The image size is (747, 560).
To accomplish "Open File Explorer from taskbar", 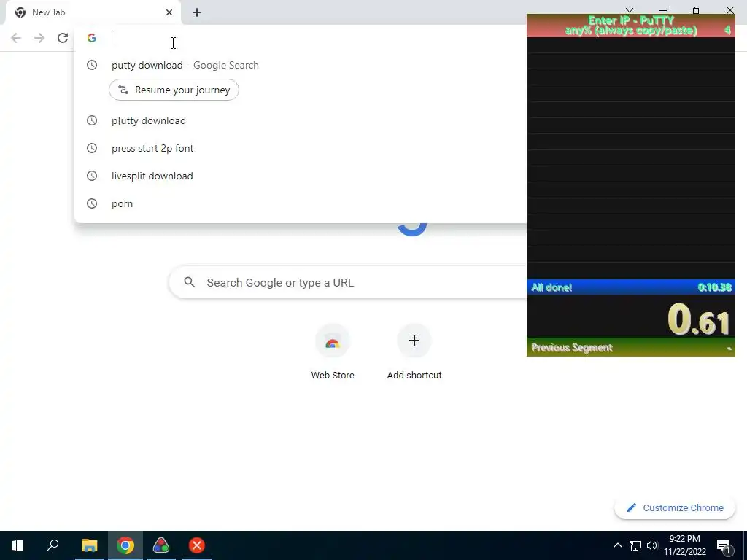I will click(89, 545).
